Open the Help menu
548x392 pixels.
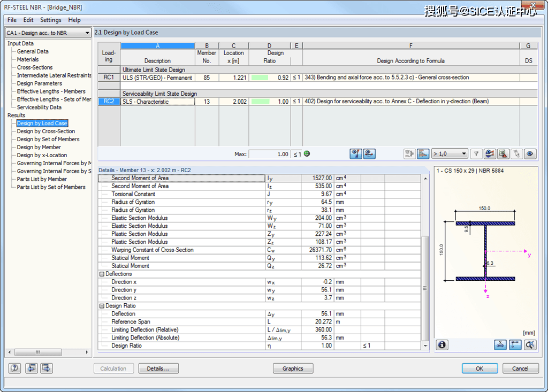74,20
